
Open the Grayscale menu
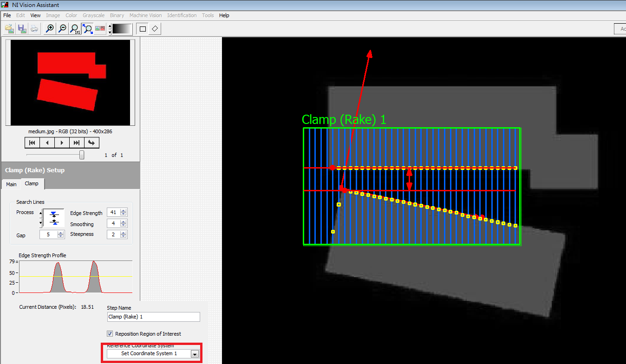pyautogui.click(x=94, y=15)
